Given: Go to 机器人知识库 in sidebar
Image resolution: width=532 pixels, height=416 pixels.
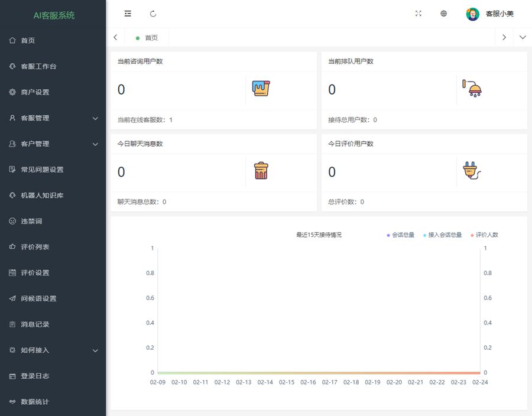Looking at the screenshot, I should point(41,195).
